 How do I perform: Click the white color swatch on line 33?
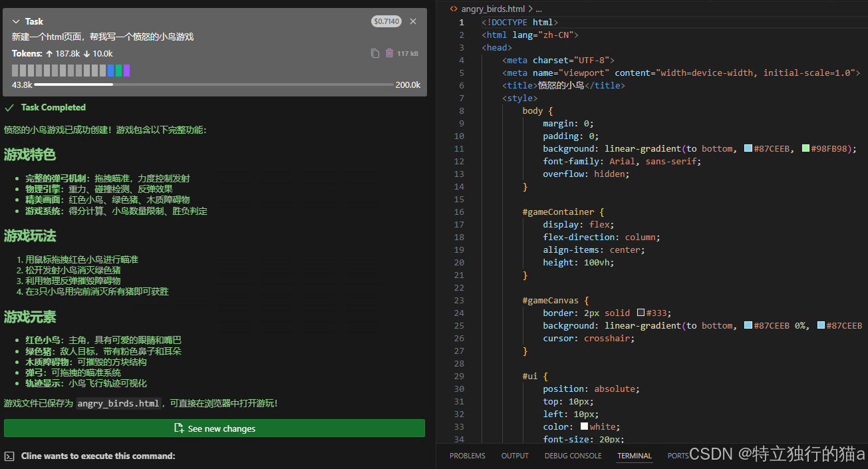click(x=584, y=426)
